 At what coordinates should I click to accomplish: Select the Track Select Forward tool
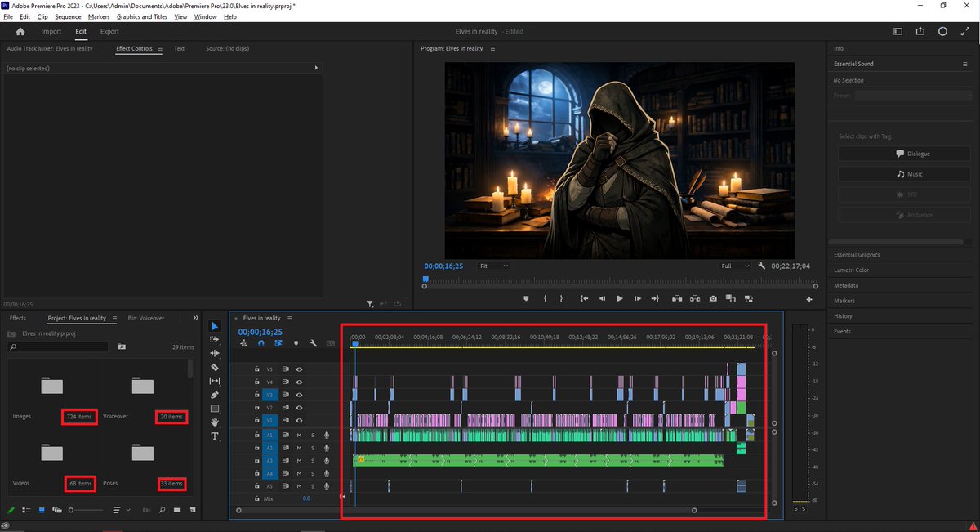pos(215,340)
